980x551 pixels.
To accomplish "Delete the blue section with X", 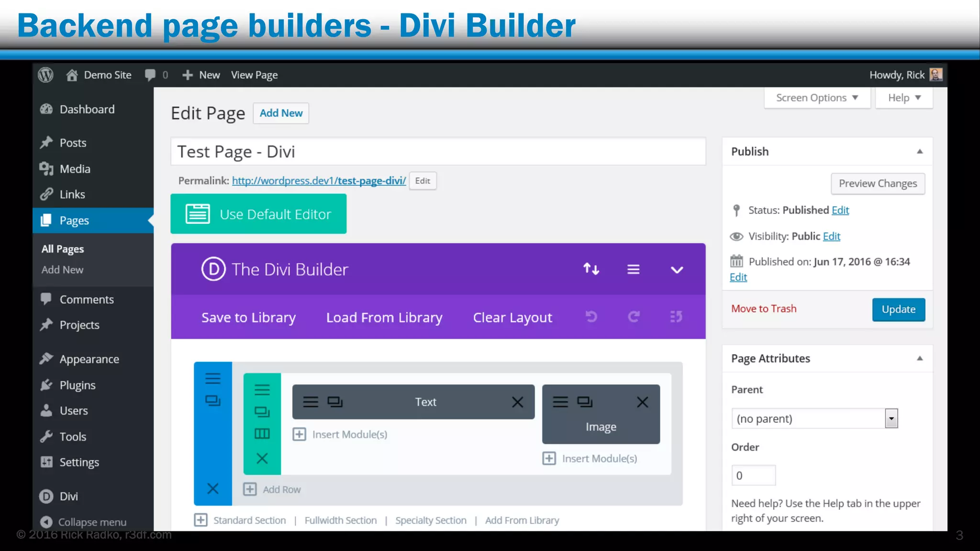I will 212,488.
